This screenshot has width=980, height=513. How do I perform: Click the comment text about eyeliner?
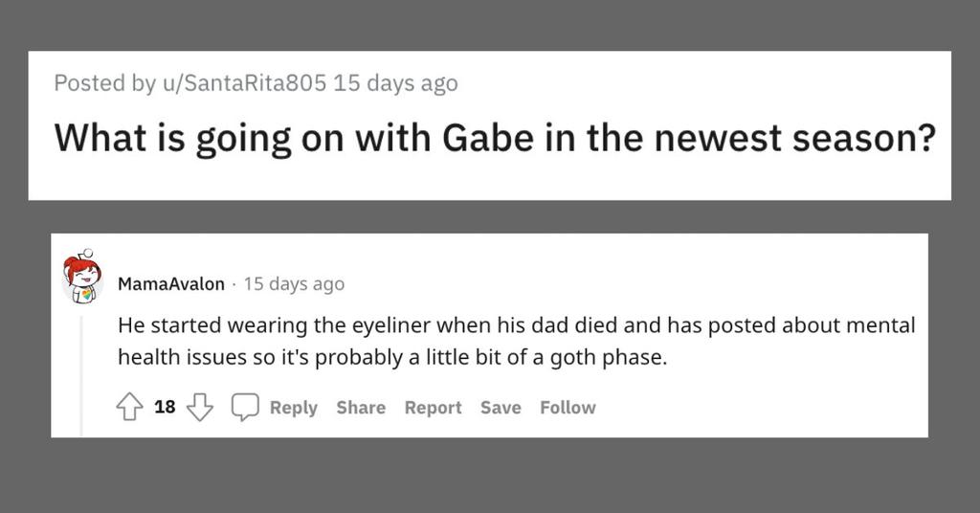[515, 325]
